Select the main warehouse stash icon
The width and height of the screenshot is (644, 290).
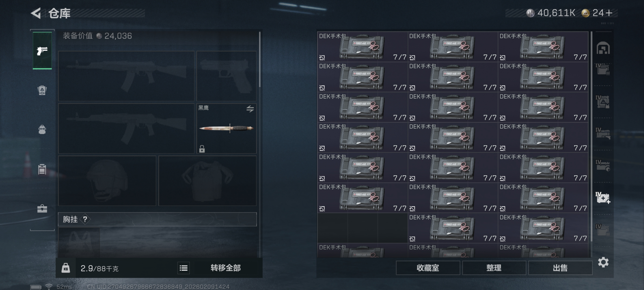tap(603, 48)
